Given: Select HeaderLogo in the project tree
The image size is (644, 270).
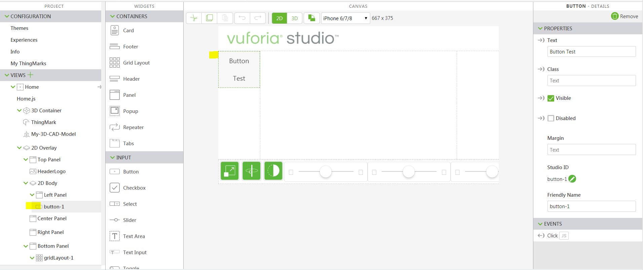Looking at the screenshot, I should (x=51, y=171).
